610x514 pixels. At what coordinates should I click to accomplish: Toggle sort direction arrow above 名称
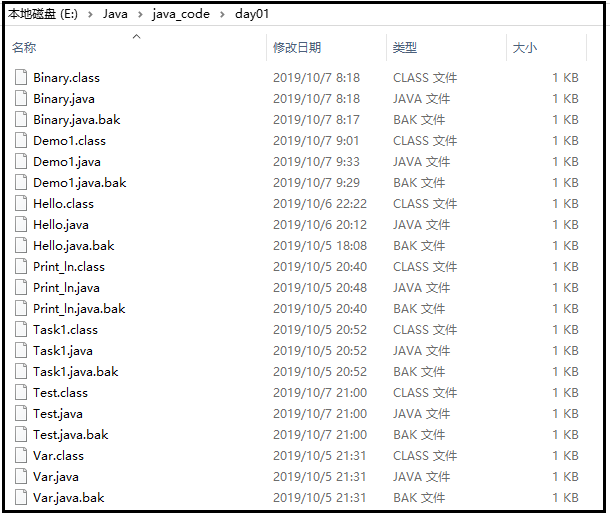137,37
